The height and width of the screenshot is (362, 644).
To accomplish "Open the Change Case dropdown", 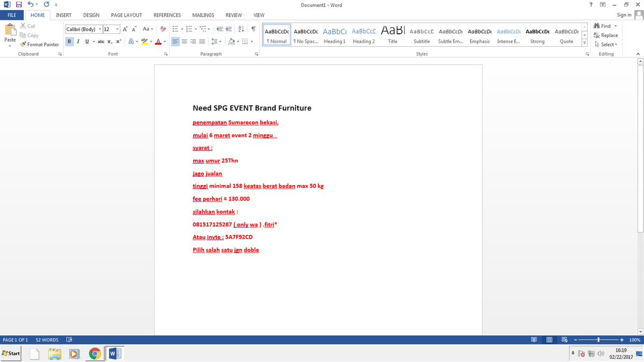I will [x=149, y=29].
